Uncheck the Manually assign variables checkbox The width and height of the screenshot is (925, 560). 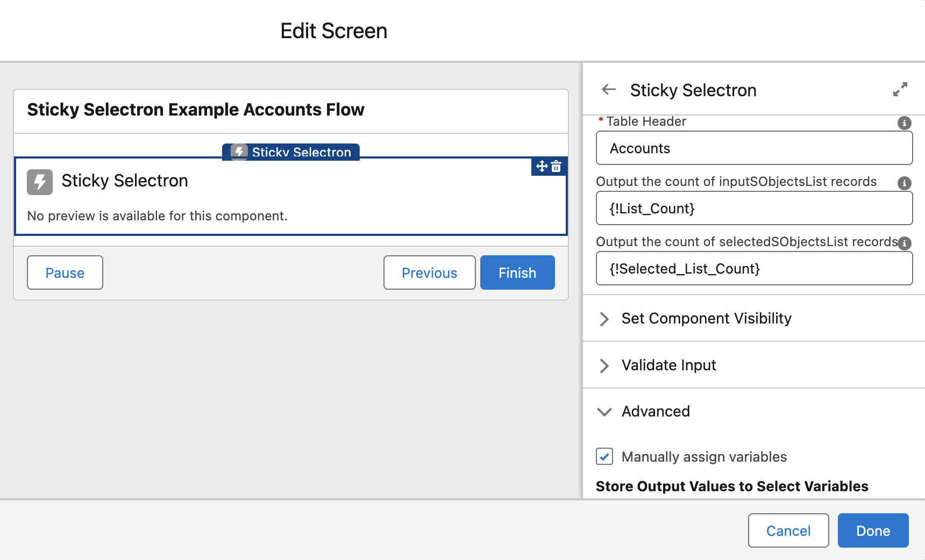(604, 456)
